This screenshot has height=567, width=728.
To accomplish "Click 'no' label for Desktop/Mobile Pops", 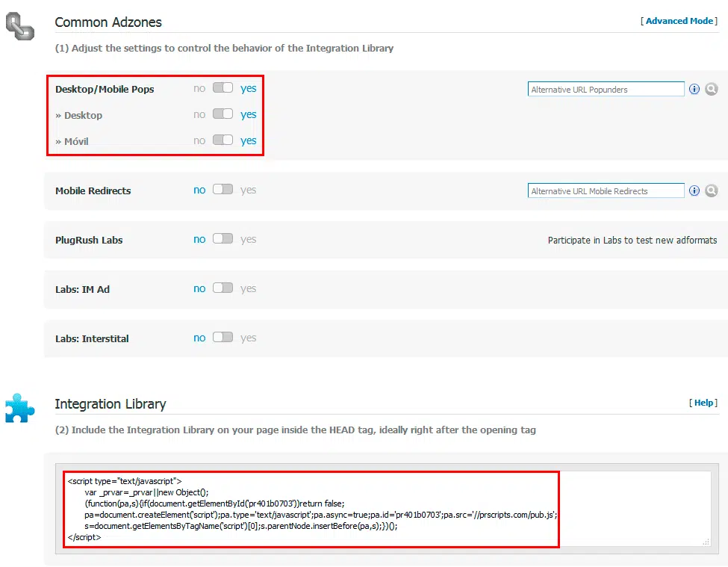I will pos(199,88).
